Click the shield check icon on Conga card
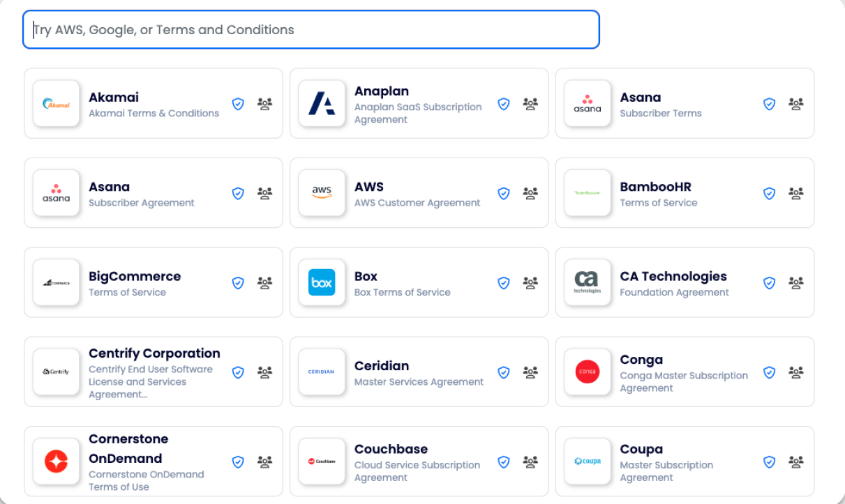This screenshot has width=845, height=504. click(770, 372)
